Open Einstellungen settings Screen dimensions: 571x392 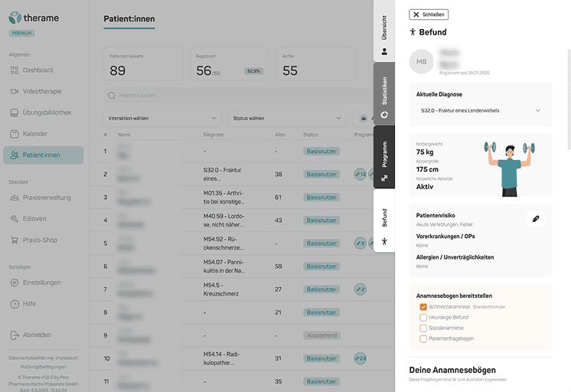(x=41, y=283)
